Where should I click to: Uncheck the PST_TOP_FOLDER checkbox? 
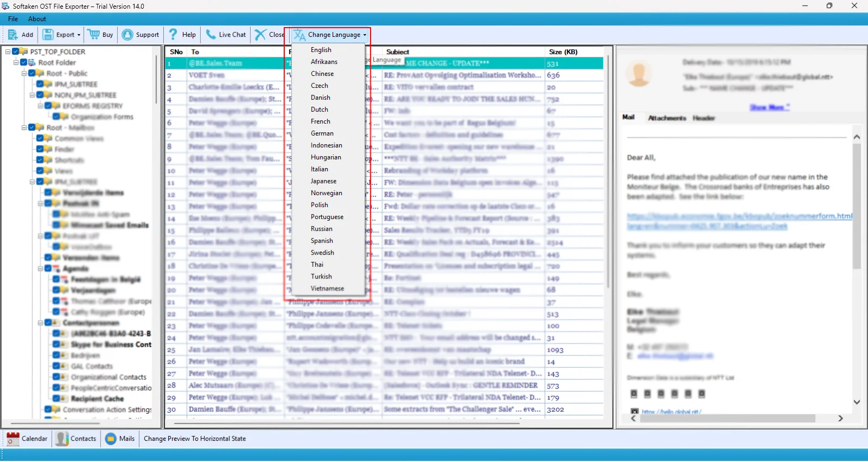point(16,52)
